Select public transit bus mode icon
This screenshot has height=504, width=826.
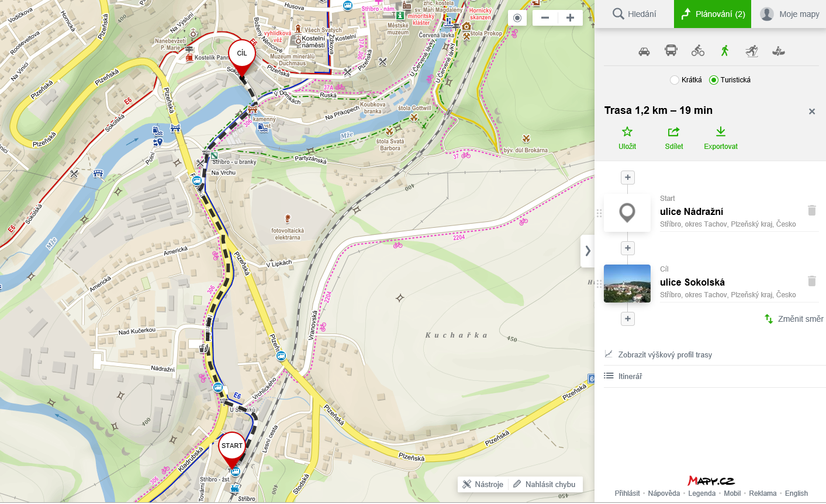671,51
